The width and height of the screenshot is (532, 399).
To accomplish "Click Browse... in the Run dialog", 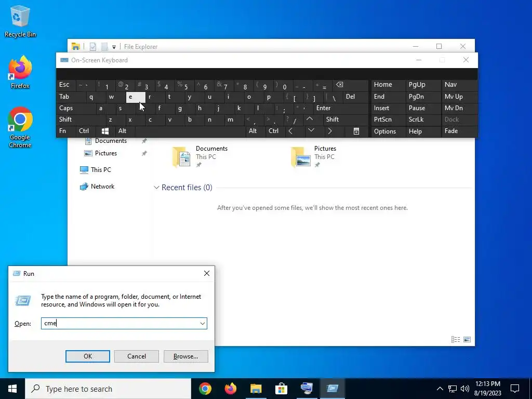I will [x=185, y=356].
